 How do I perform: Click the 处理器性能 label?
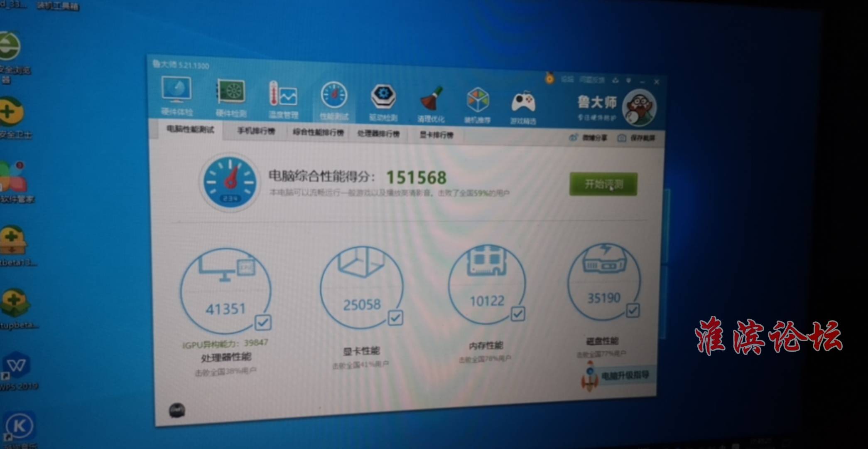226,357
